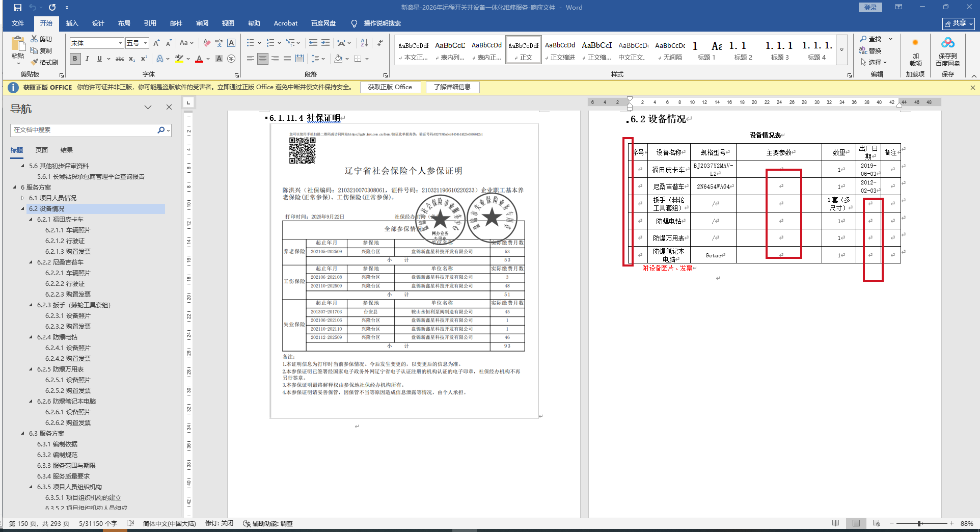Image resolution: width=980 pixels, height=532 pixels.
Task: Open the navigation pane options dropdown arrow
Action: pos(148,107)
